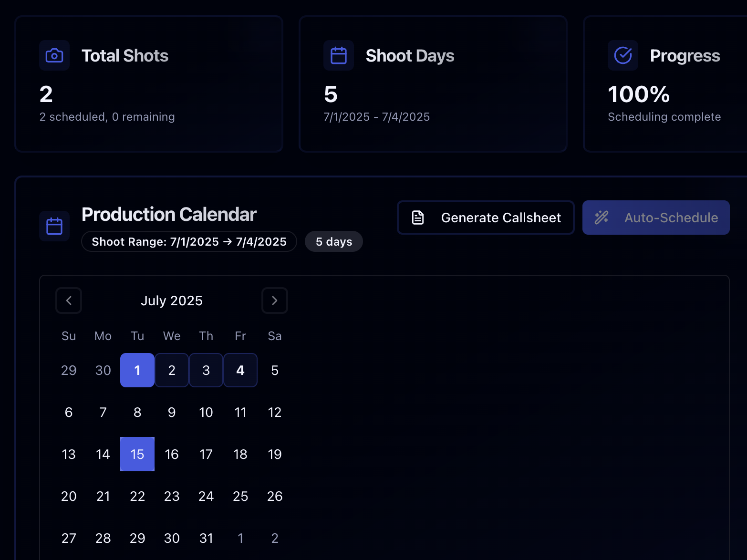This screenshot has height=560, width=747.
Task: Choose July 6 on the calendar
Action: (69, 412)
